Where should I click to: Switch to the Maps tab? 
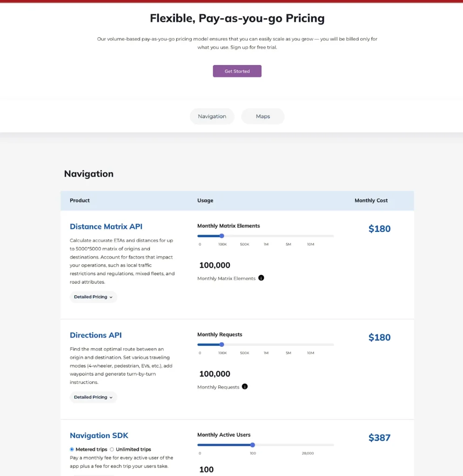pyautogui.click(x=262, y=116)
